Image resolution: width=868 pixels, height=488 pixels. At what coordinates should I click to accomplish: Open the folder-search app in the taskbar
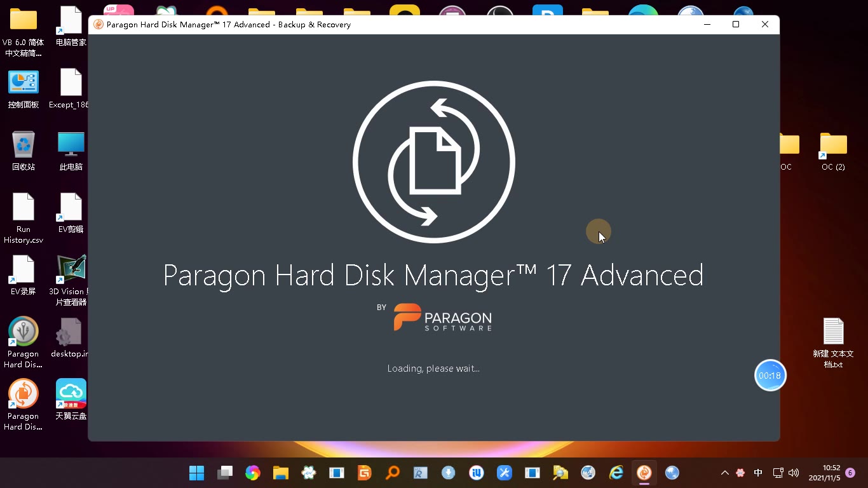(x=560, y=473)
